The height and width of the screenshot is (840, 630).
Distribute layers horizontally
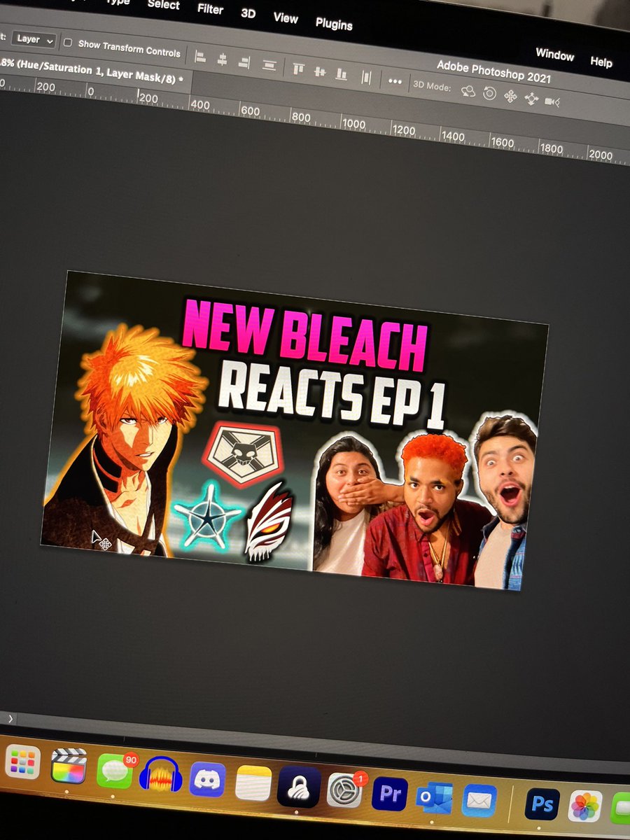pyautogui.click(x=366, y=76)
